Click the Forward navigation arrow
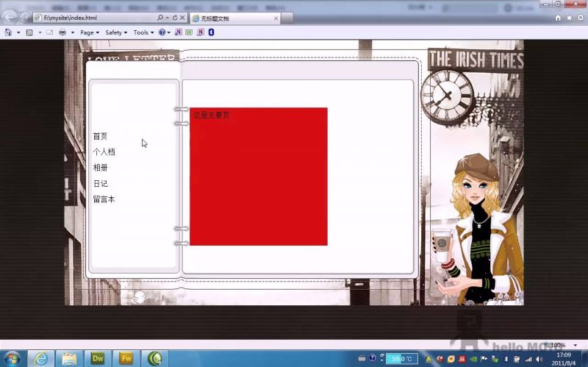Image resolution: width=588 pixels, height=367 pixels. tap(25, 17)
